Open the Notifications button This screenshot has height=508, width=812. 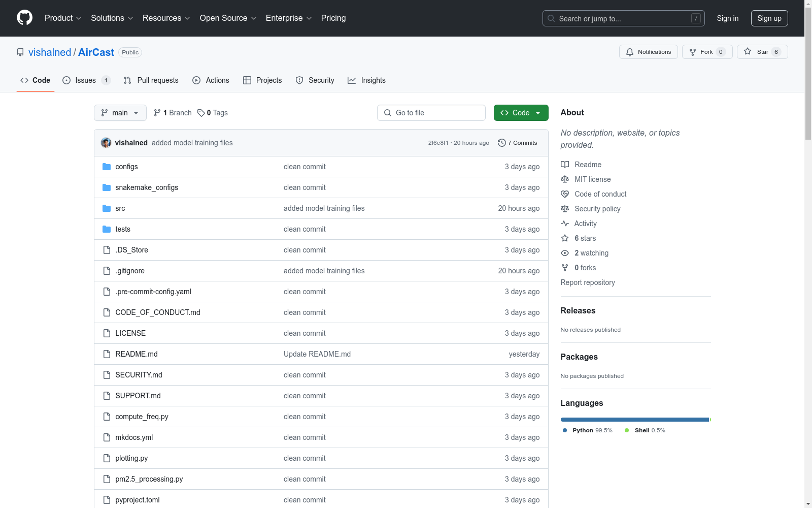point(649,52)
